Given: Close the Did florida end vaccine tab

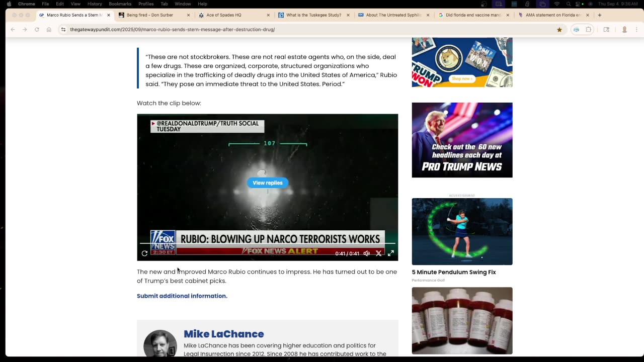Looking at the screenshot, I should tap(508, 15).
